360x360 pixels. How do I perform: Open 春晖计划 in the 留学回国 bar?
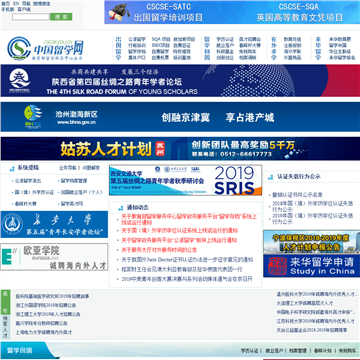point(322,351)
